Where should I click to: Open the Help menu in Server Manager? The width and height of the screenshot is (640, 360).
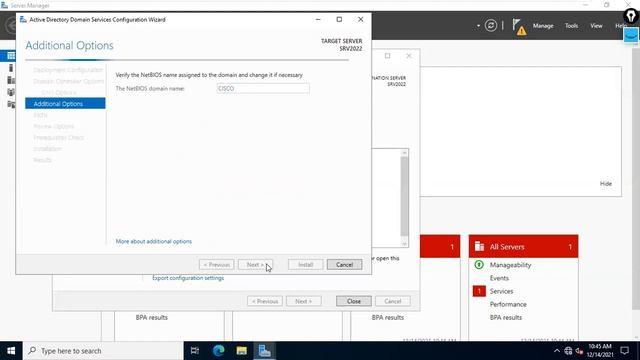[620, 26]
